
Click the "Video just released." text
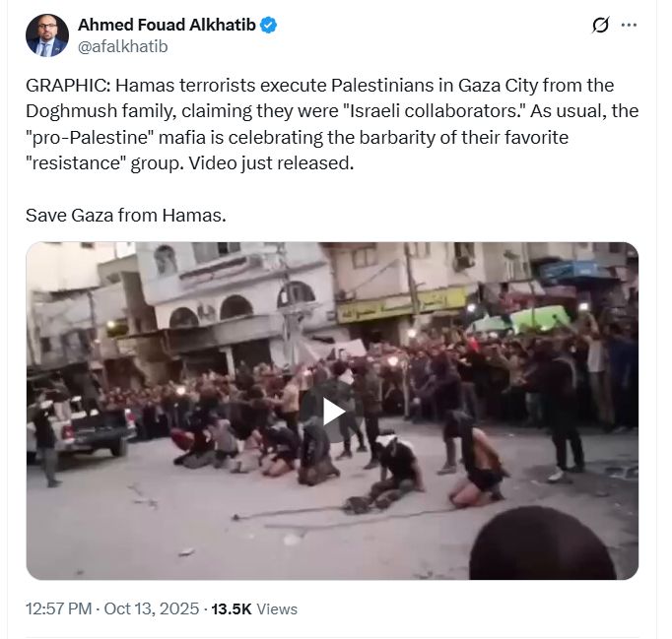click(x=271, y=163)
